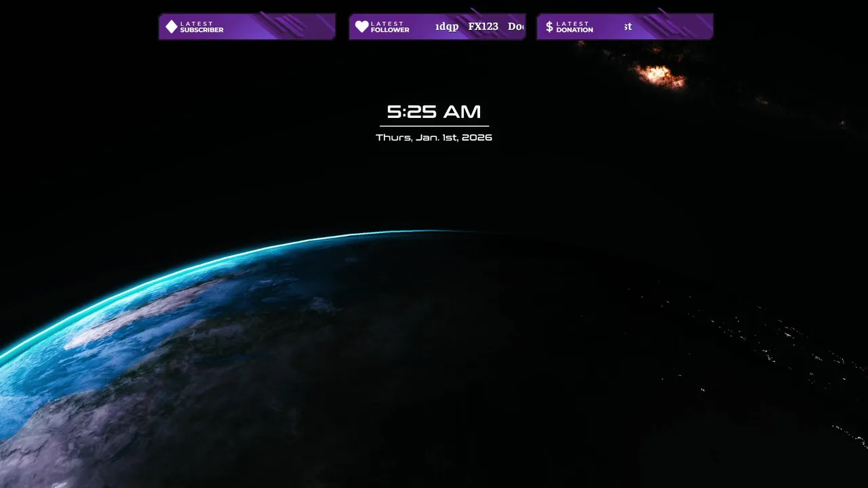Click the Latest Subscriber label
868x488 pixels.
(201, 26)
